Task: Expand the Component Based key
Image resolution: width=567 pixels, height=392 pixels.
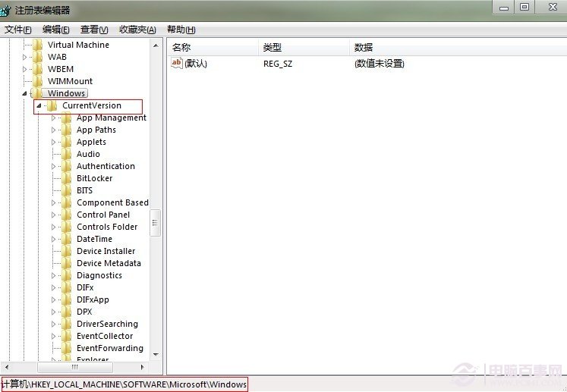Action: coord(54,202)
